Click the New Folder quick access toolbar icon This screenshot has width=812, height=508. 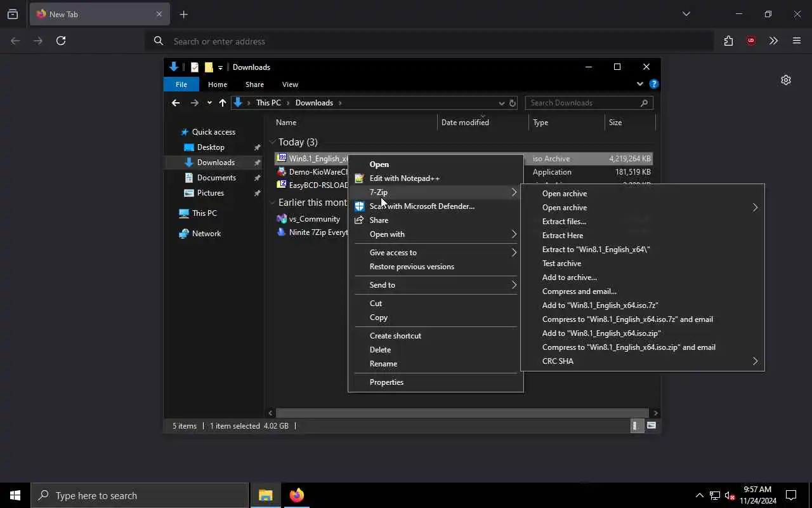tap(209, 67)
